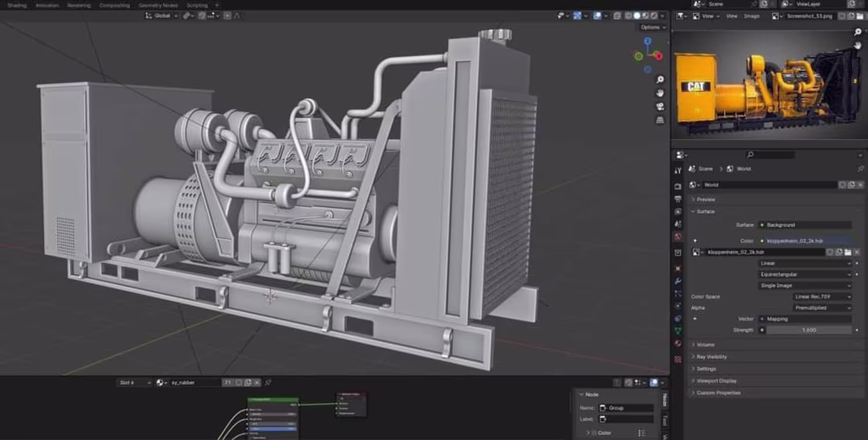Screen dimensions: 868x440
Task: Click the Scene name field in top bar
Action: (729, 4)
